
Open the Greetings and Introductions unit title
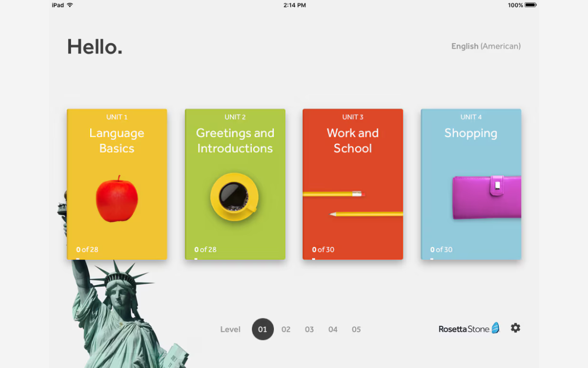[235, 140]
